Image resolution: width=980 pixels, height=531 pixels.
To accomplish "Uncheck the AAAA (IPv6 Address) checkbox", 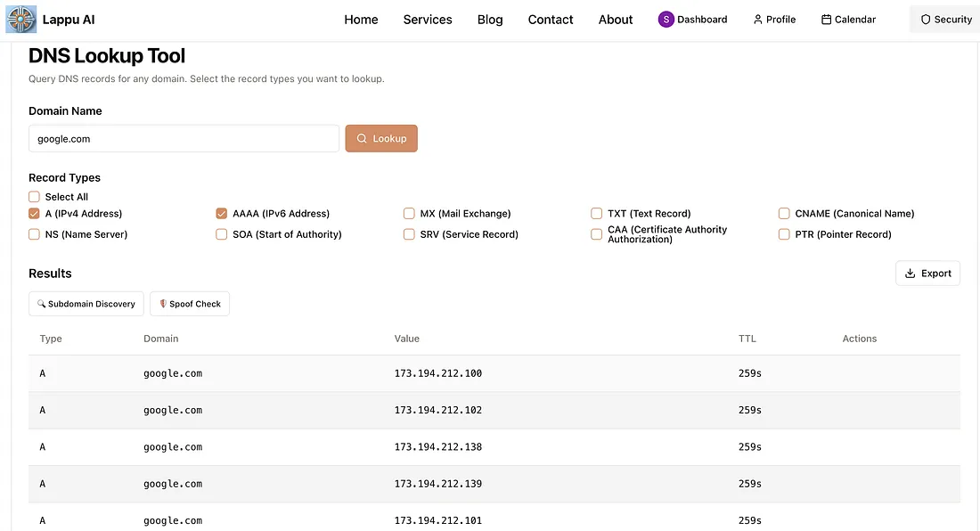I will tap(221, 214).
